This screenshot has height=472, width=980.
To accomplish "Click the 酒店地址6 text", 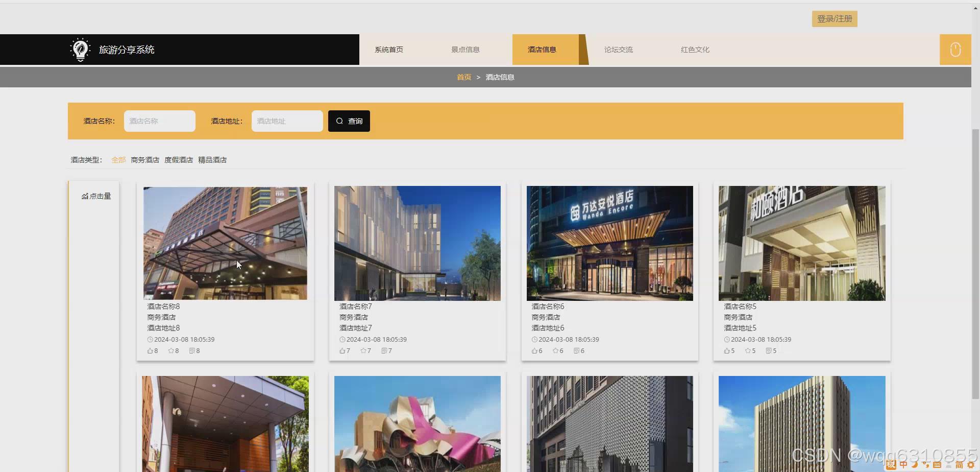I will [548, 328].
